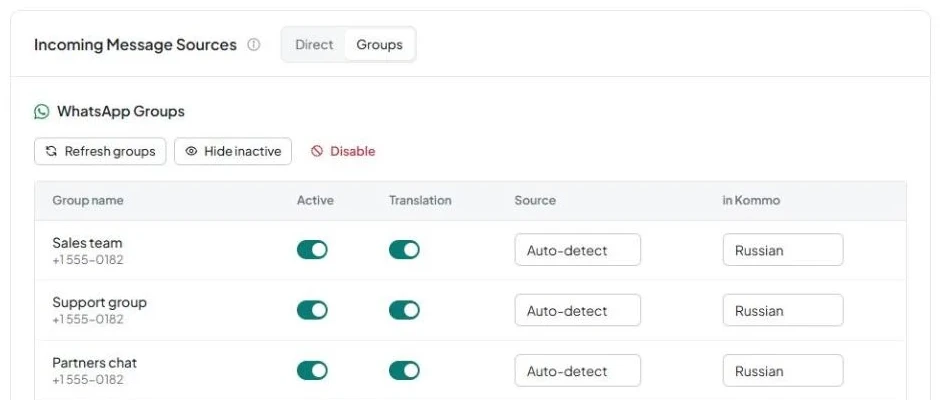The image size is (941, 400).
Task: Click the phone number under Support group
Action: [x=88, y=319]
